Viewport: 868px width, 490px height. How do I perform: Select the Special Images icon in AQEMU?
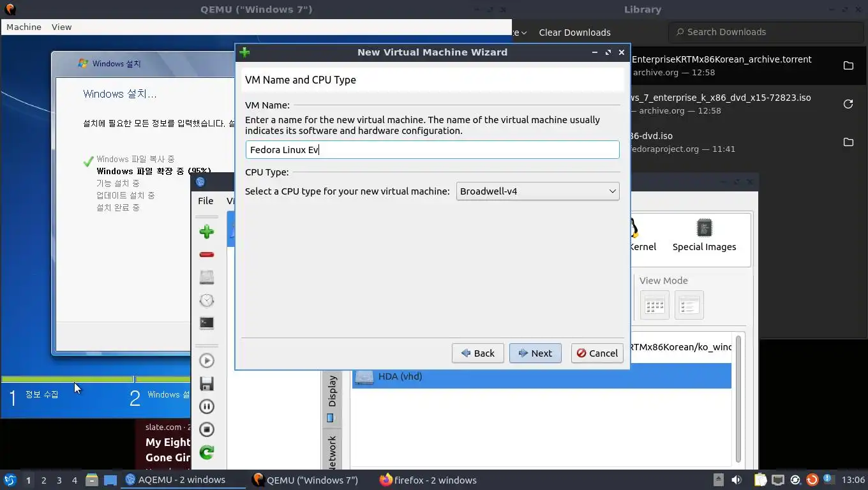coord(704,235)
